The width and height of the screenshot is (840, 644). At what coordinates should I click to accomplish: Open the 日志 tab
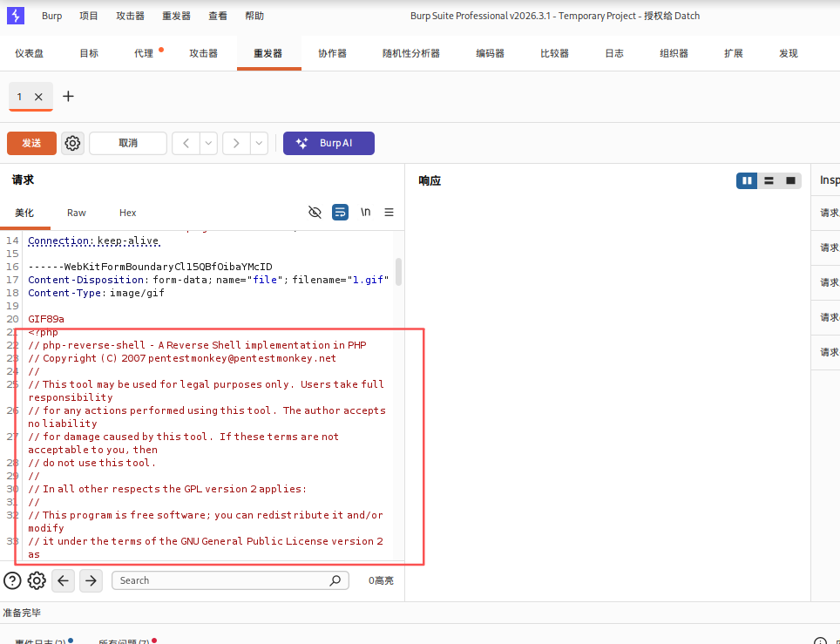tap(614, 53)
